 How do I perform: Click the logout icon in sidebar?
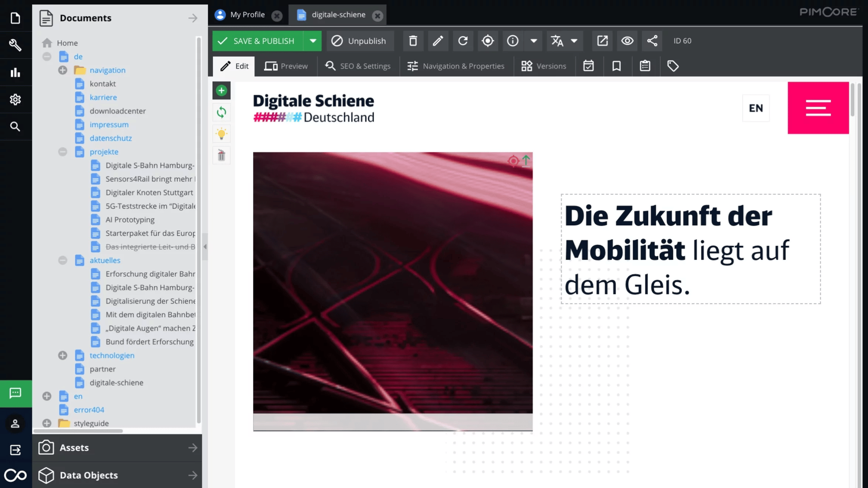coord(15,450)
